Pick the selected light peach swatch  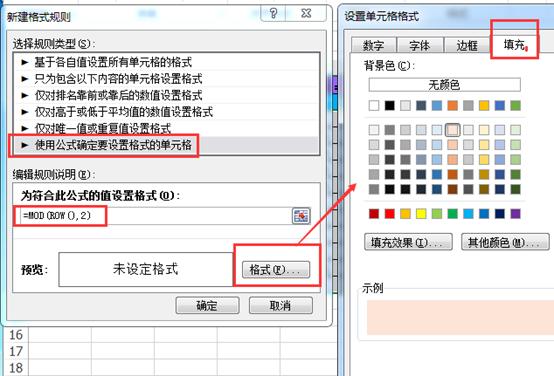453,130
